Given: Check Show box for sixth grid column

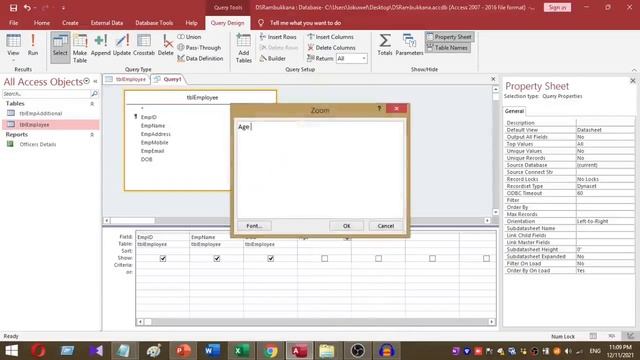Looking at the screenshot, I should pos(432,258).
